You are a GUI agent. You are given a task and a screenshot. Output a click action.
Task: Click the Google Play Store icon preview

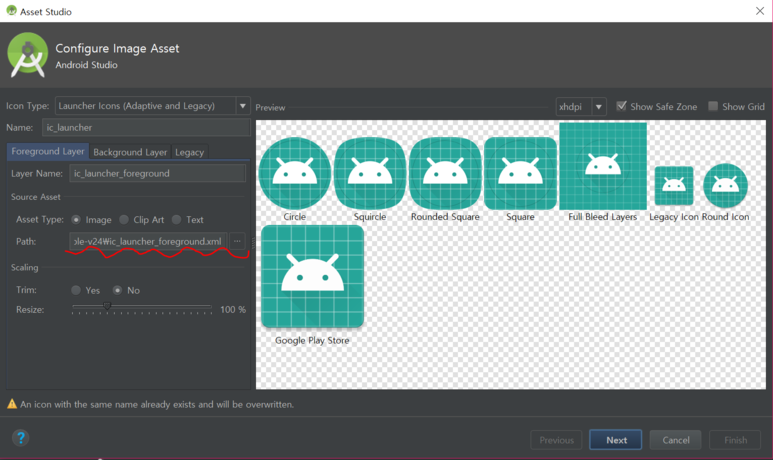pos(313,277)
